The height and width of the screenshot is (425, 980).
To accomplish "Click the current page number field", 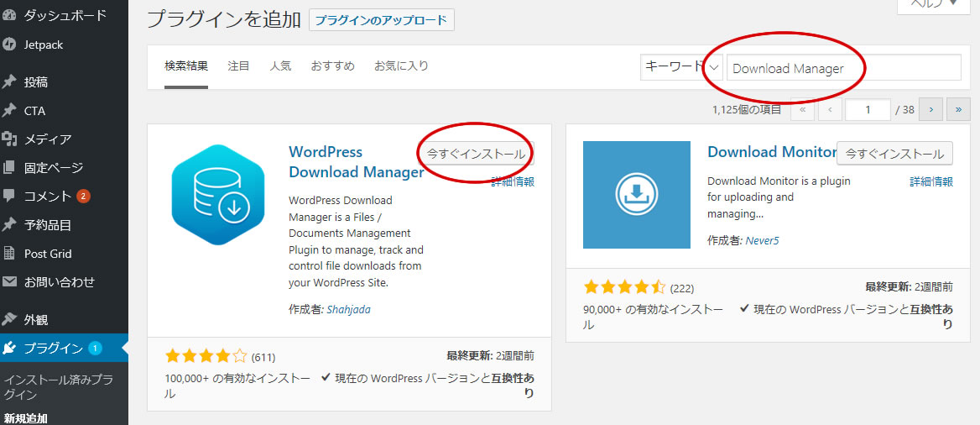I will (x=868, y=109).
